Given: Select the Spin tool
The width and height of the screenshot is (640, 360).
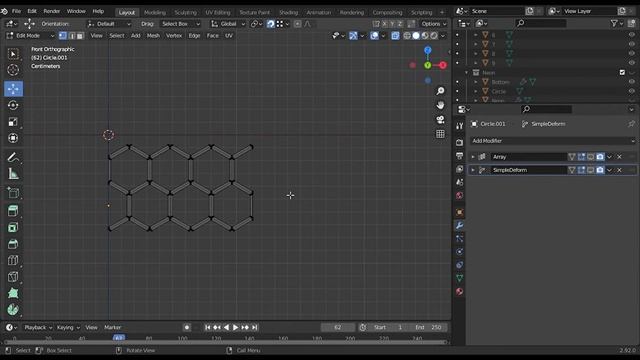Looking at the screenshot, I should pyautogui.click(x=13, y=309).
